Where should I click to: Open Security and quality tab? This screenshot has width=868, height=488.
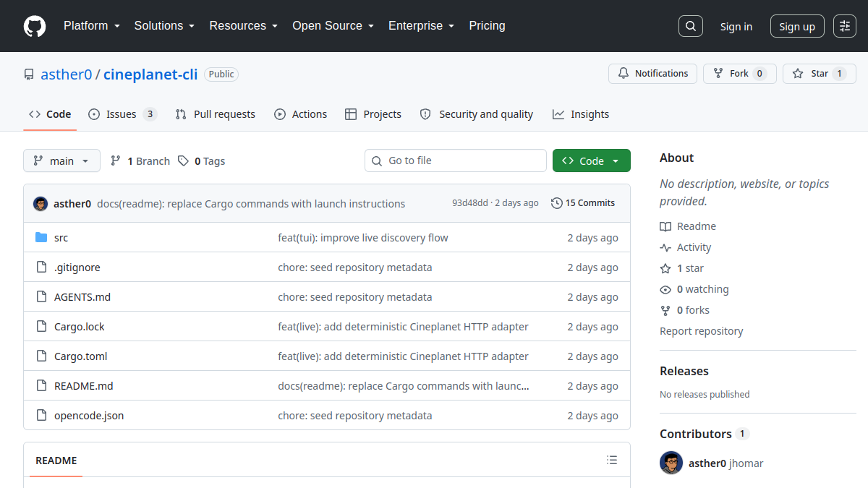(477, 114)
